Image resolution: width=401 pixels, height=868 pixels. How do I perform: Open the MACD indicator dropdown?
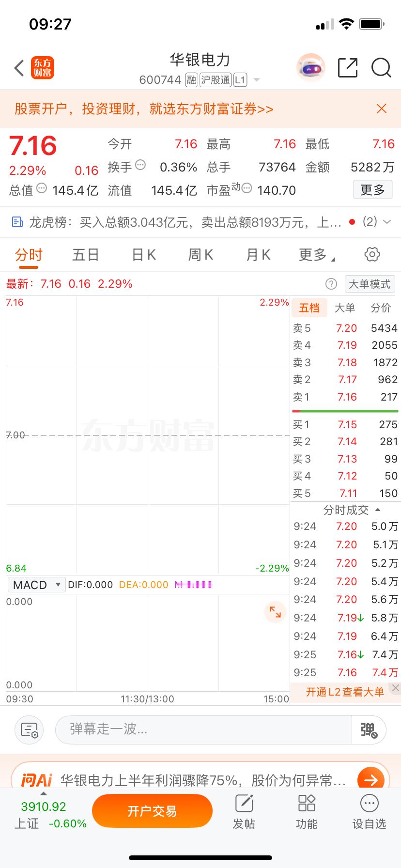[x=36, y=585]
